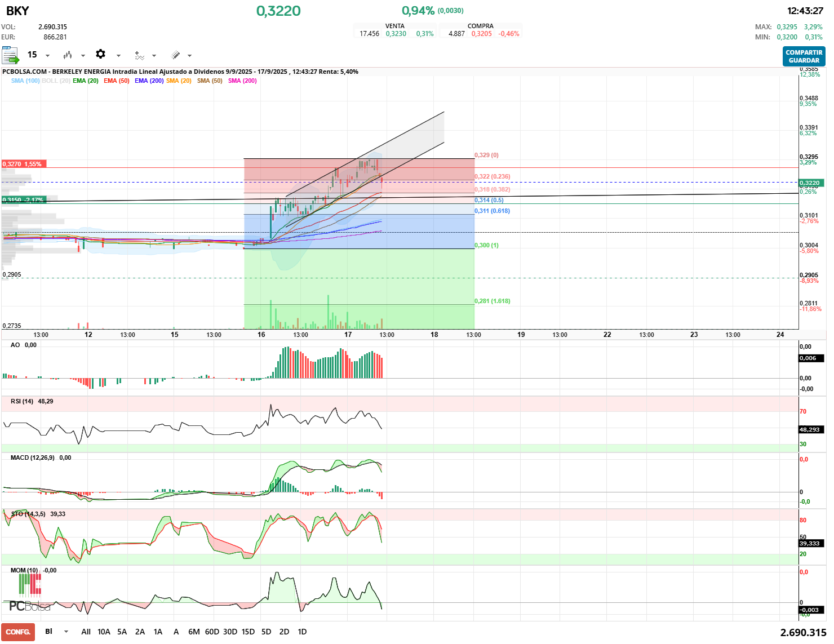Viewport: 834px width, 644px height.
Task: Click the Fibonacci 0,322 (0.236) level label
Action: tap(493, 176)
